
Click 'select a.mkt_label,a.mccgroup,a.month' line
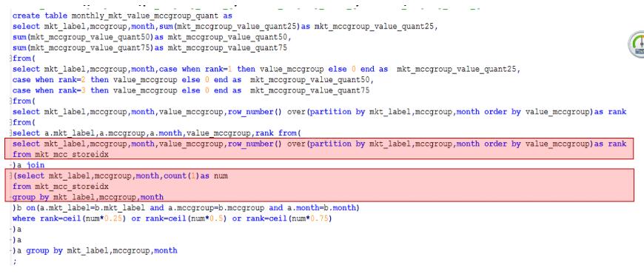[157, 133]
